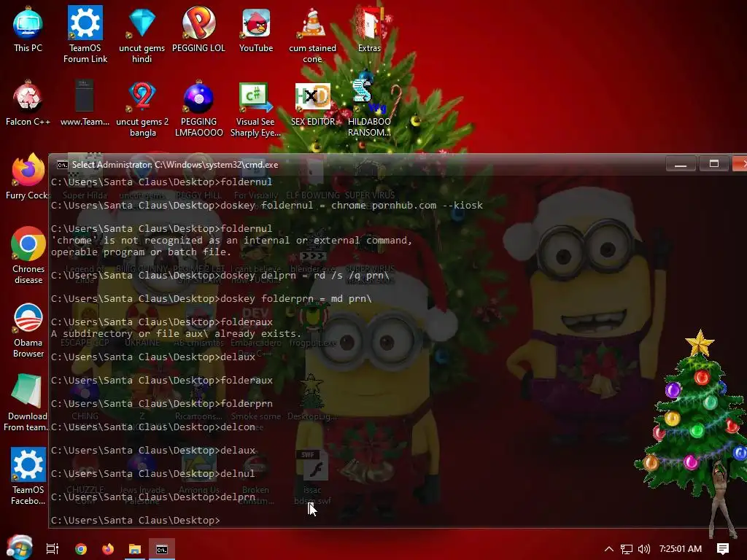Click the HxD hex editor desktop icon
The image size is (747, 560).
pyautogui.click(x=312, y=104)
